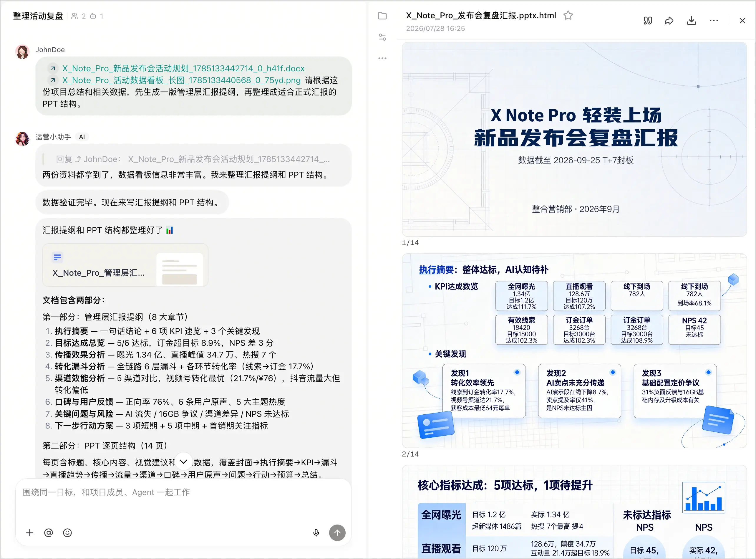Mention someone with the @ icon
756x559 pixels.
coord(48,533)
